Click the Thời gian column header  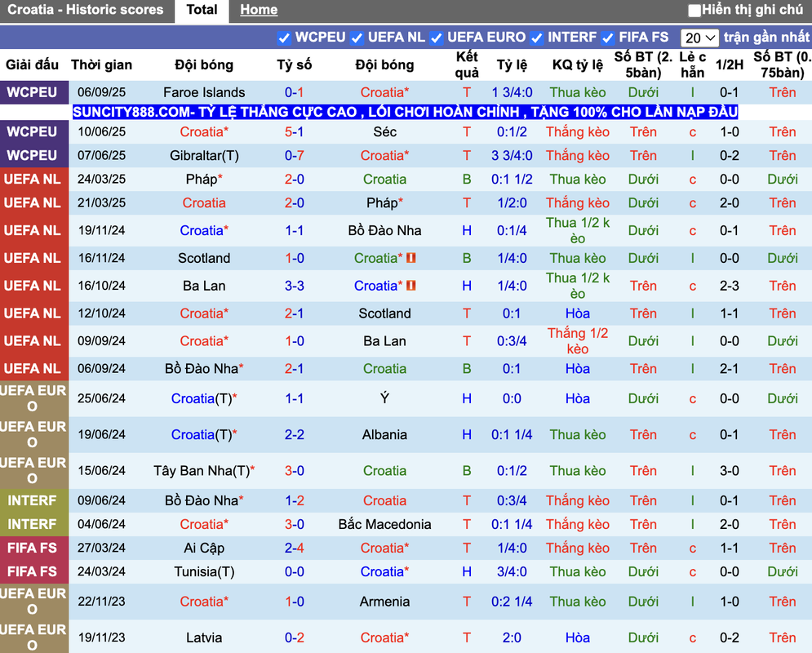point(101,64)
